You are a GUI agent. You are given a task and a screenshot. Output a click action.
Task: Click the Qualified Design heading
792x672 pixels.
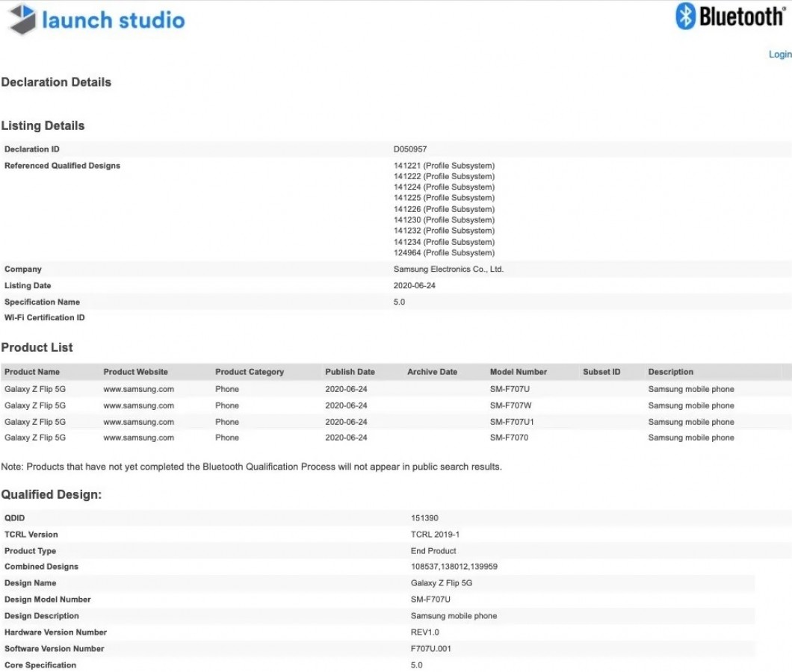coord(51,495)
